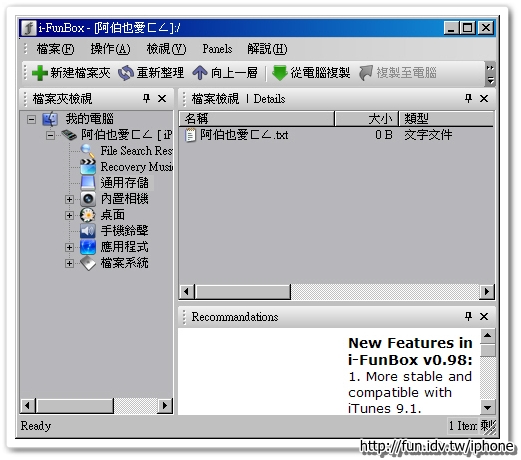The image size is (521, 460).
Task: Close the 檔案夾檢視 folder panel
Action: point(162,98)
